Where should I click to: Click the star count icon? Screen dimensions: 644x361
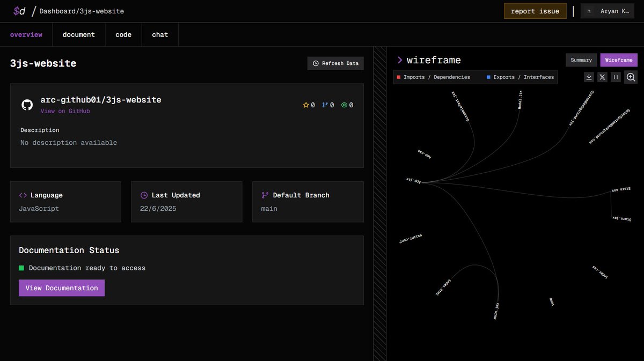click(306, 105)
